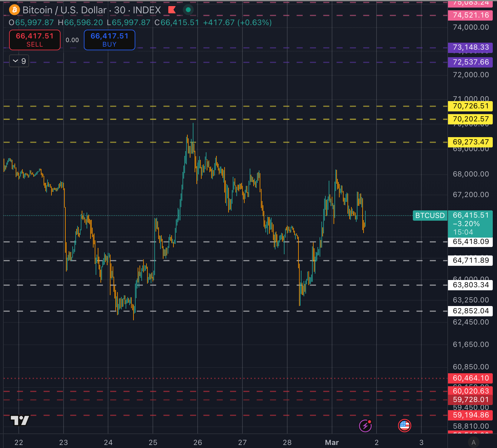This screenshot has width=497, height=448.
Task: Click the white 63,803.34 price level label
Action: (470, 285)
